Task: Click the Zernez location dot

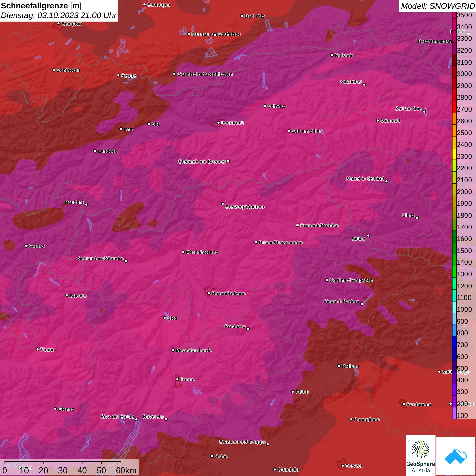Action: [26, 246]
